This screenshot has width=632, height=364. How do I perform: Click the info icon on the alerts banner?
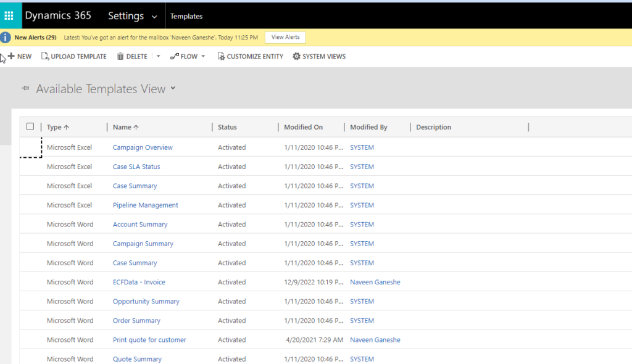[x=6, y=37]
